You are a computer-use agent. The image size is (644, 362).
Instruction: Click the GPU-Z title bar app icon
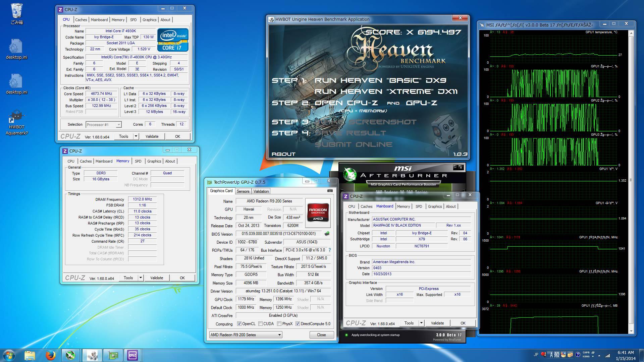(210, 182)
